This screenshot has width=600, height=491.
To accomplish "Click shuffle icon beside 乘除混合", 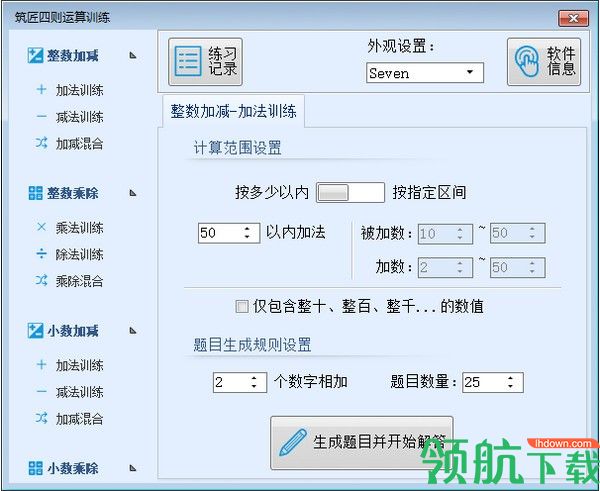I will 41,280.
